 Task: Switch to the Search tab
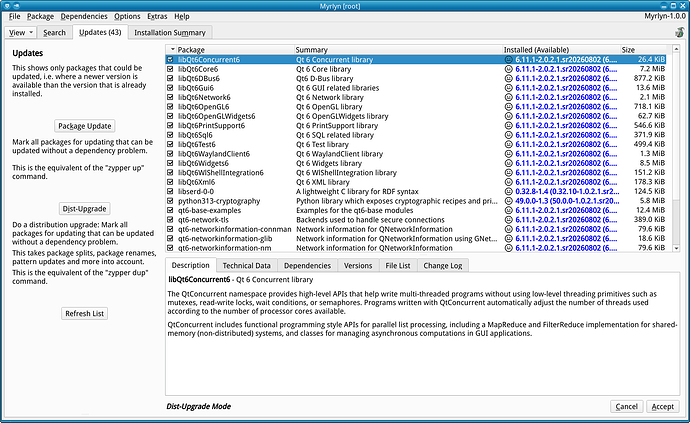[55, 33]
